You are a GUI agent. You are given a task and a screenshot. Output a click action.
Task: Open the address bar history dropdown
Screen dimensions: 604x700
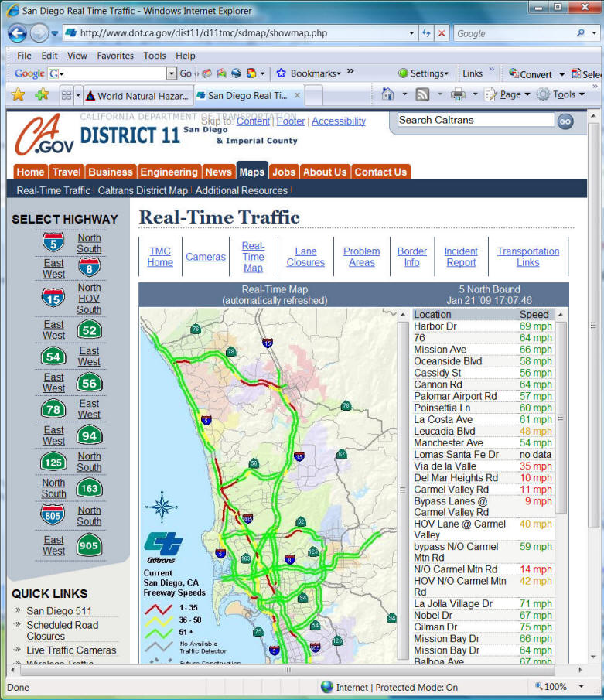coord(411,33)
